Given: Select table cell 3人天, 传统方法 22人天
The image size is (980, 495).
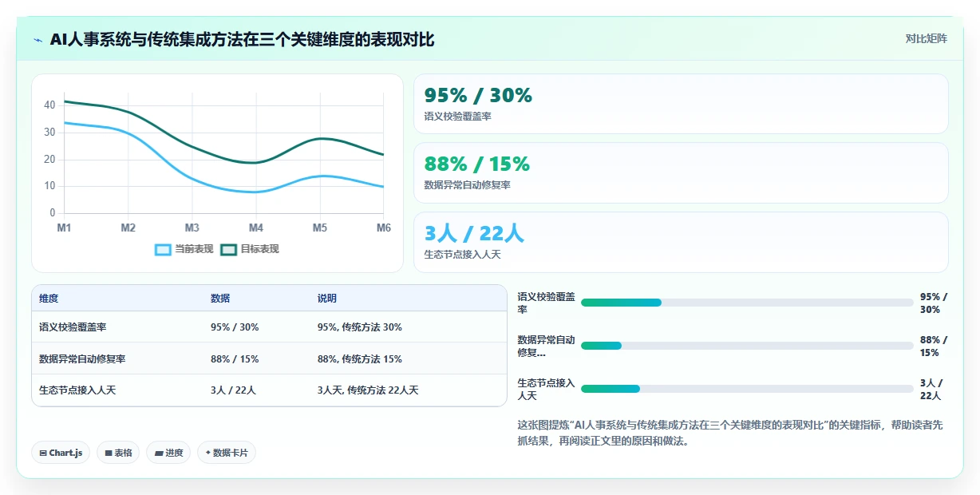Looking at the screenshot, I should point(368,390).
